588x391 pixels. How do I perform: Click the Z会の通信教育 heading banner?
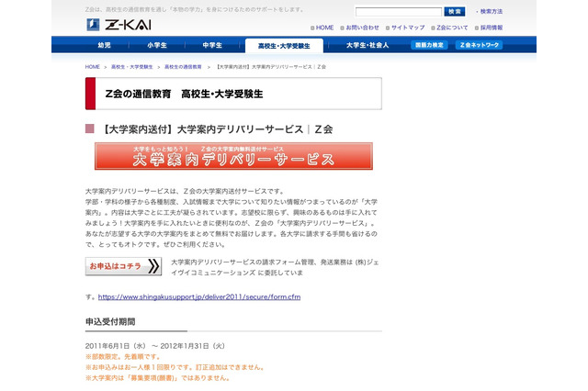233,94
